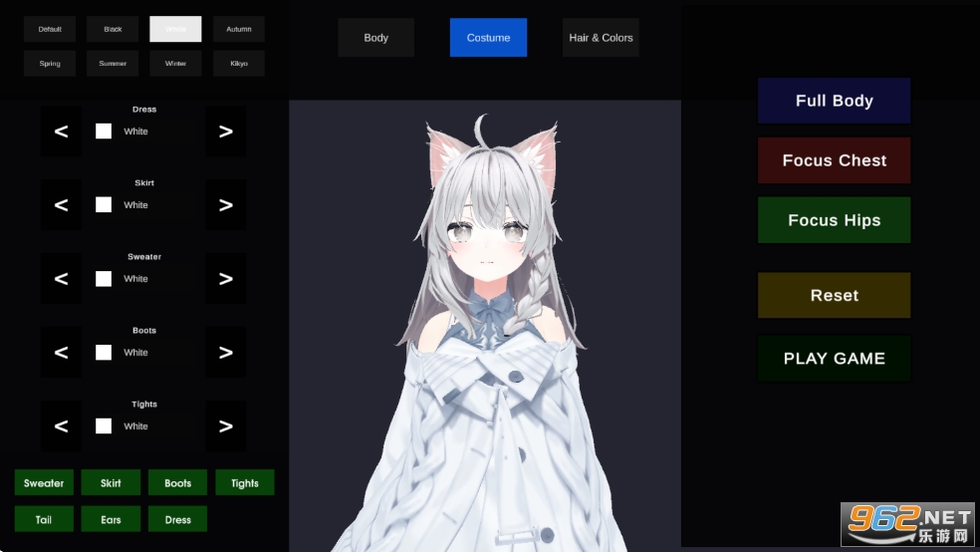980x552 pixels.
Task: Toggle the Ears accessory
Action: (x=111, y=519)
